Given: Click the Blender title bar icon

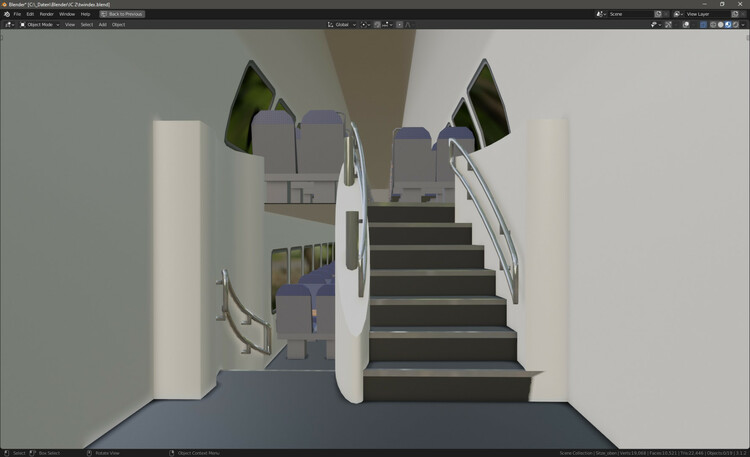Looking at the screenshot, I should tap(4, 4).
